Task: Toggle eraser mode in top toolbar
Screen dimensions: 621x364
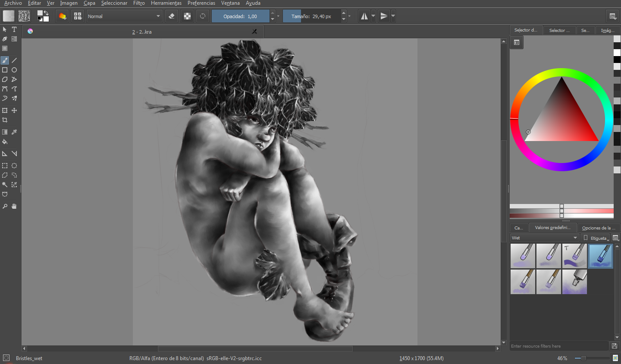Action: pyautogui.click(x=172, y=16)
